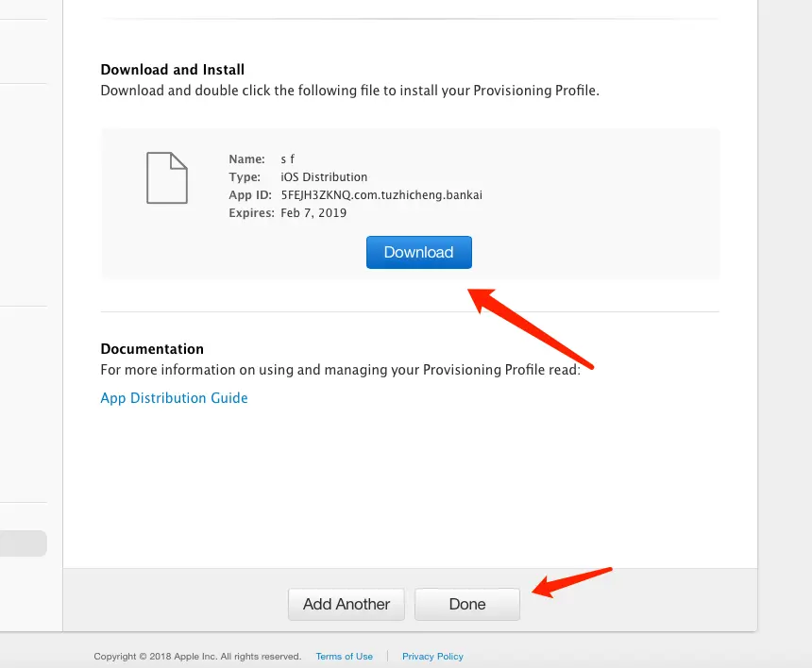Click the install instructions sentence under the heading
The height and width of the screenshot is (668, 812).
click(x=350, y=91)
